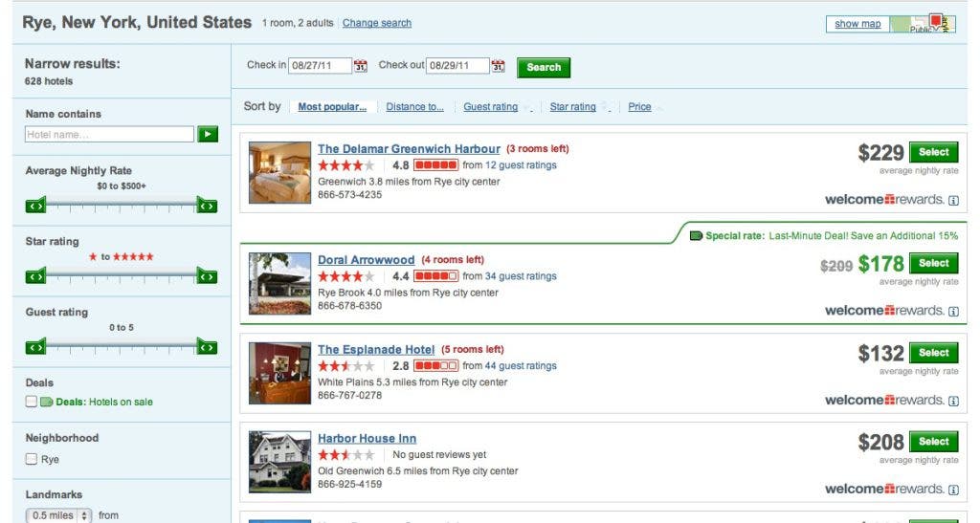This screenshot has height=523, width=980.
Task: Click Star rating slider left handle
Action: [x=35, y=276]
